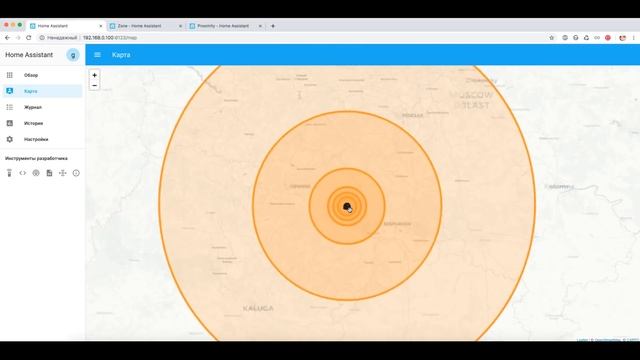
Task: Select the Карта map sidebar item
Action: (x=42, y=91)
